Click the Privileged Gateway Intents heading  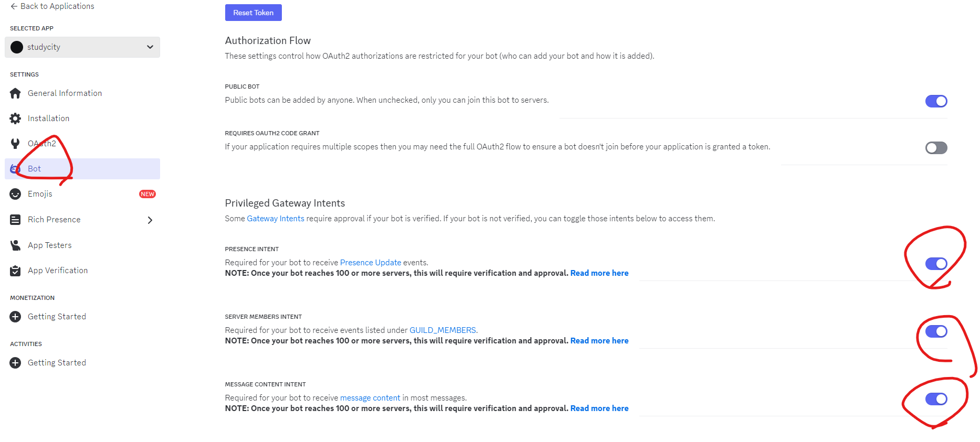[285, 203]
